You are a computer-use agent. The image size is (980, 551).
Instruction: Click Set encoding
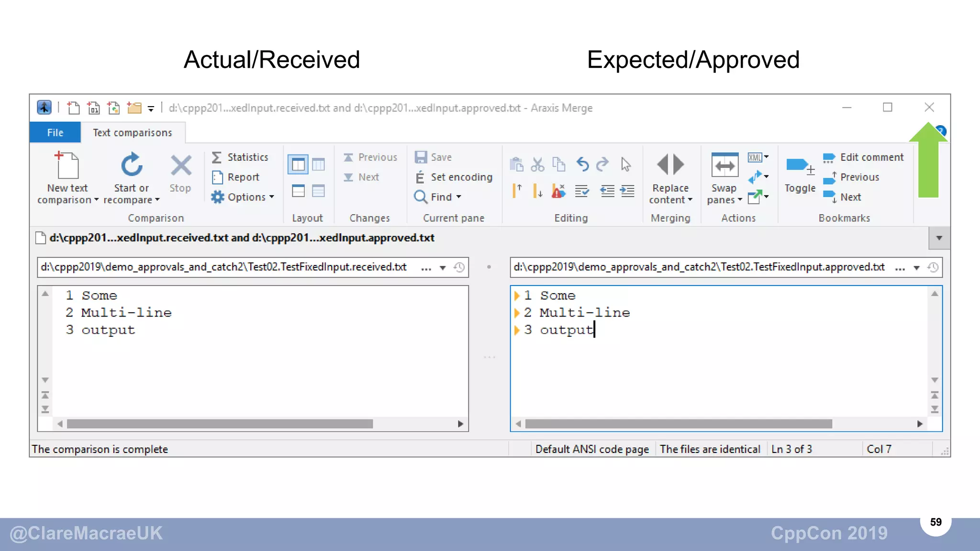(x=454, y=177)
